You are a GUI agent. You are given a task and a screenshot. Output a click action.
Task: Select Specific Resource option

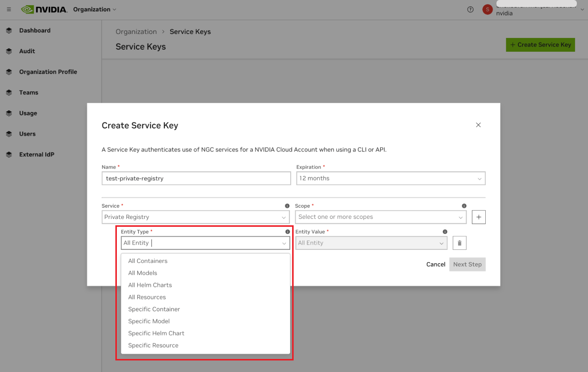point(205,346)
